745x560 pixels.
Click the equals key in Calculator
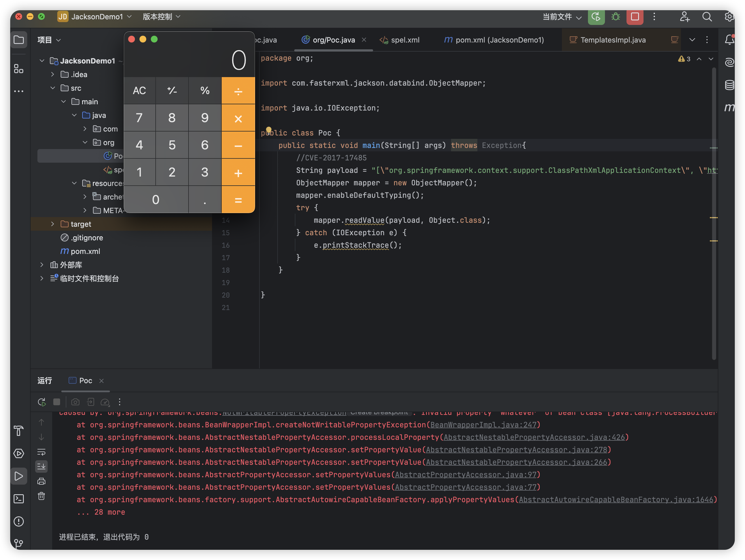click(x=238, y=200)
